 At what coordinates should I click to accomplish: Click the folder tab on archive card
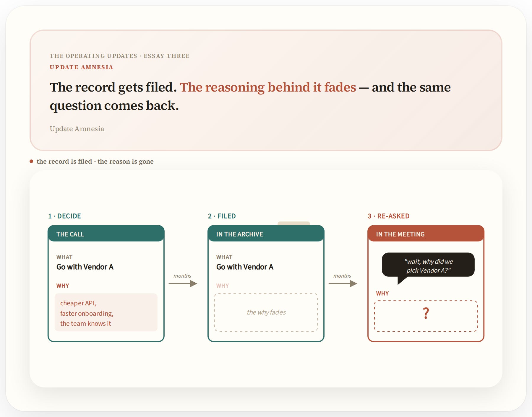point(294,224)
